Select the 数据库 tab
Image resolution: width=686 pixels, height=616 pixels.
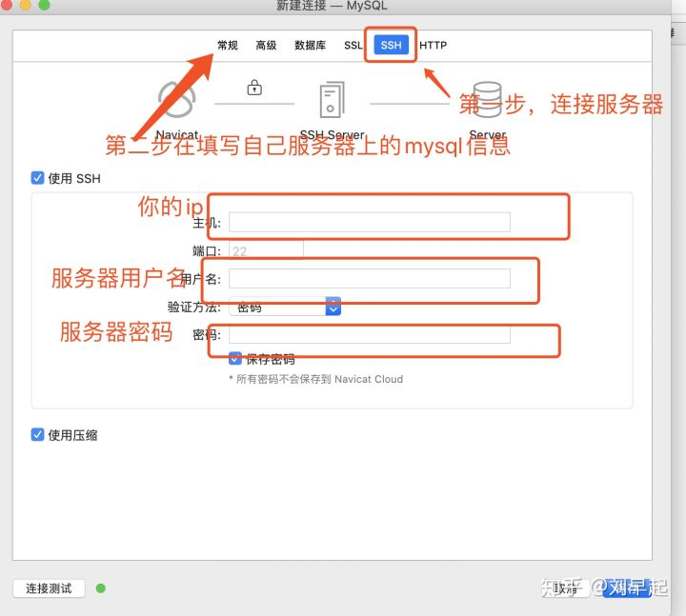[x=311, y=45]
